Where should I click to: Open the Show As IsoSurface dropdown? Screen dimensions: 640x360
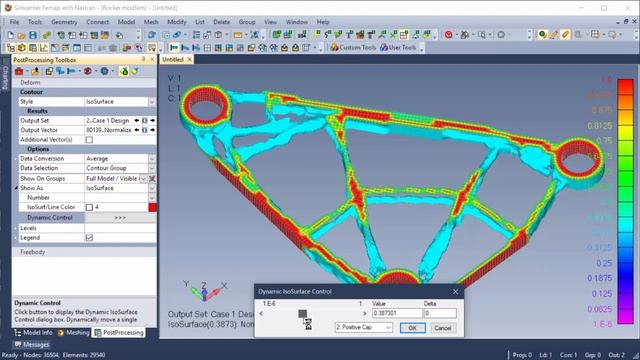coord(152,188)
